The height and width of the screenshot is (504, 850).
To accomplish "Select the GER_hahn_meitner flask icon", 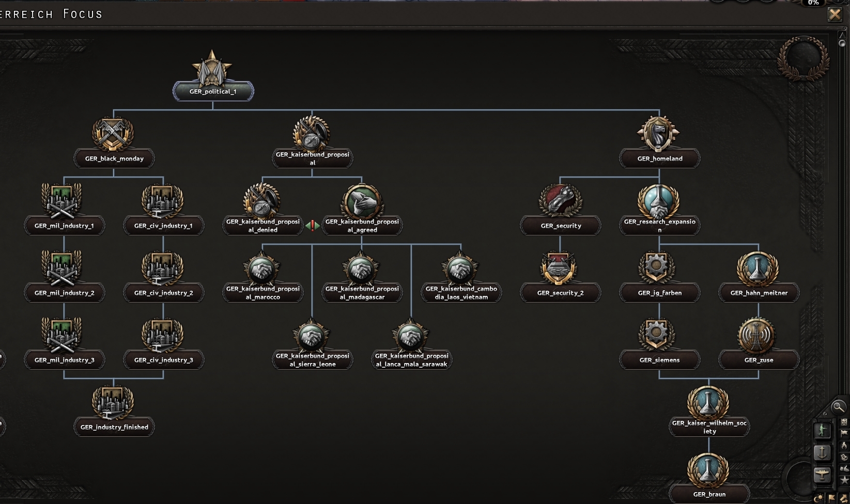I will tap(758, 269).
